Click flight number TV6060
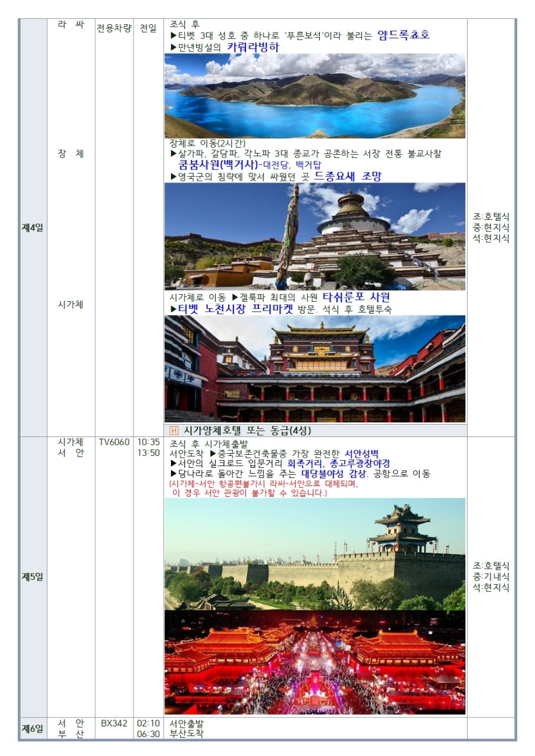This screenshot has height=756, width=535. click(x=114, y=442)
